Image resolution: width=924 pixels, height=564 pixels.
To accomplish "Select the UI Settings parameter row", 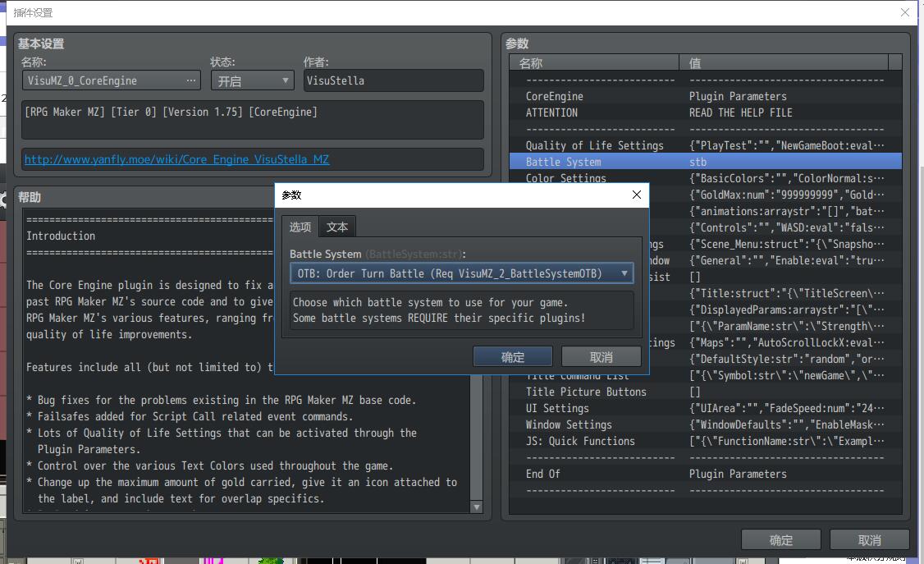I will click(706, 408).
